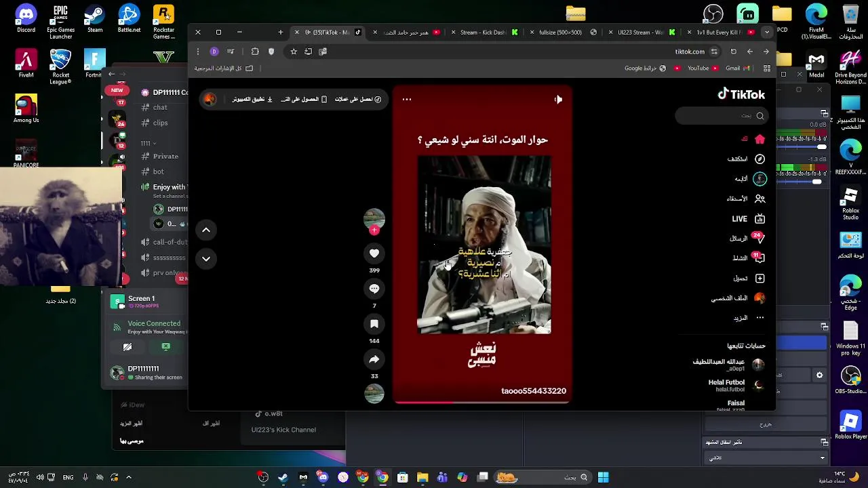
Task: Open comments on the TikTok video
Action: point(374,288)
